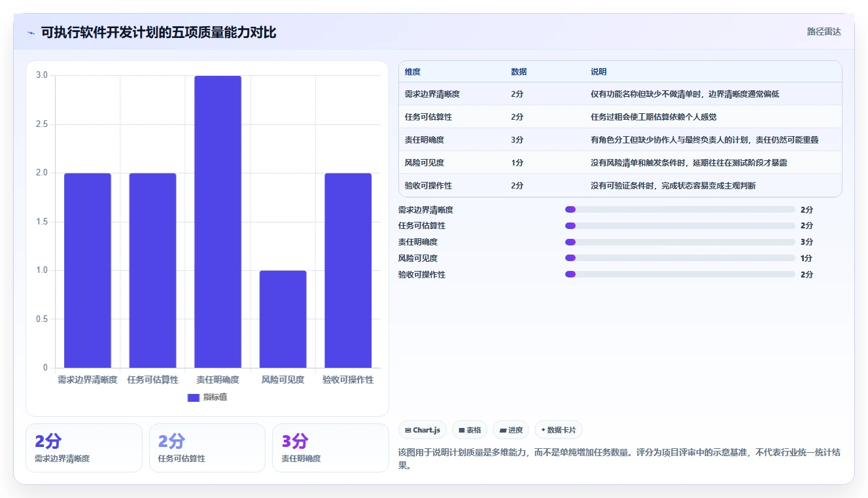This screenshot has height=498, width=868.
Task: Click x-axis label 风险可见度
Action: [x=283, y=380]
